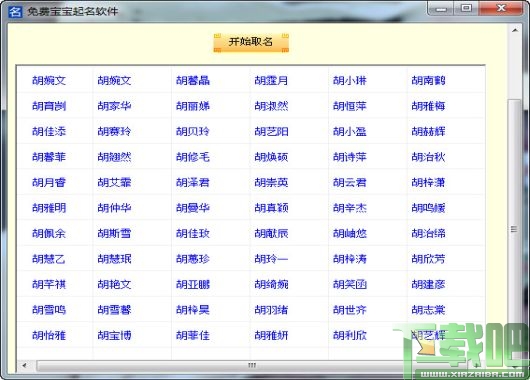This screenshot has height=380, width=530.
Task: Click the app logo icon in title bar
Action: (15, 11)
